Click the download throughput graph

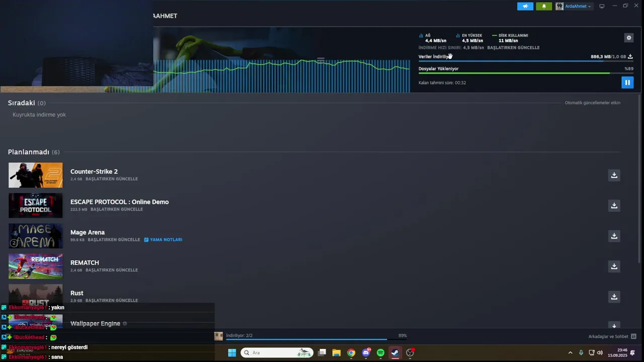click(282, 75)
